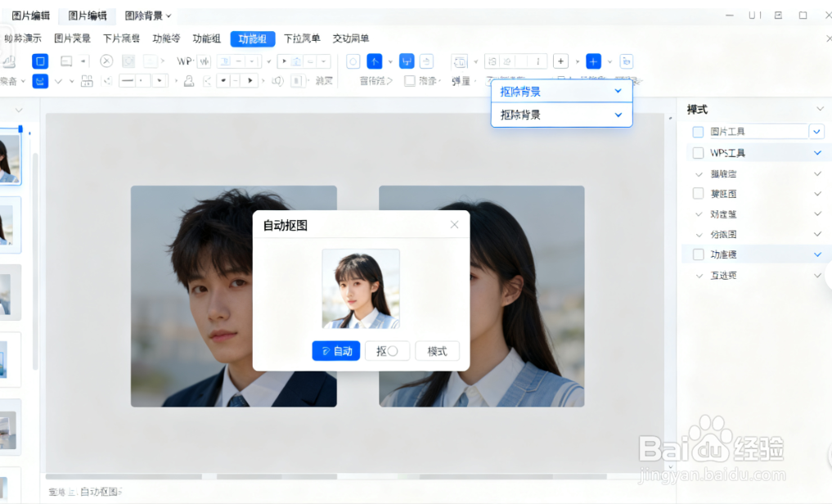The height and width of the screenshot is (504, 832).
Task: Select the blue square selection tool icon
Action: click(x=39, y=61)
